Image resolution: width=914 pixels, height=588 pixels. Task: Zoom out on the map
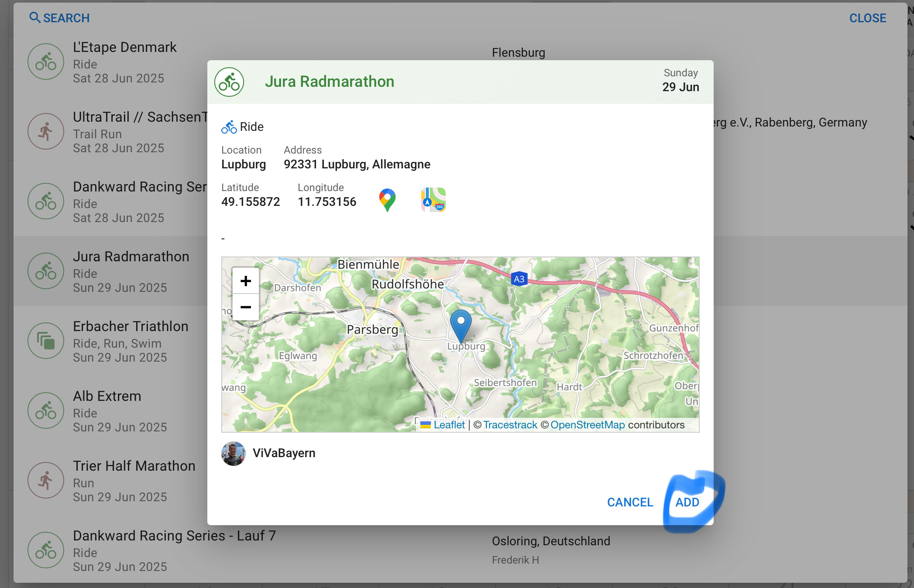(x=246, y=307)
